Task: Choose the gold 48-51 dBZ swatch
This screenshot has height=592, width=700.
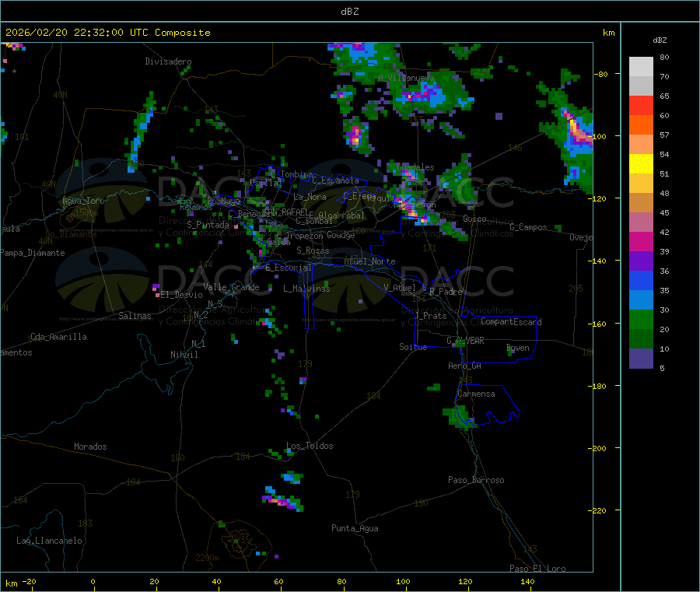Action: tap(641, 183)
